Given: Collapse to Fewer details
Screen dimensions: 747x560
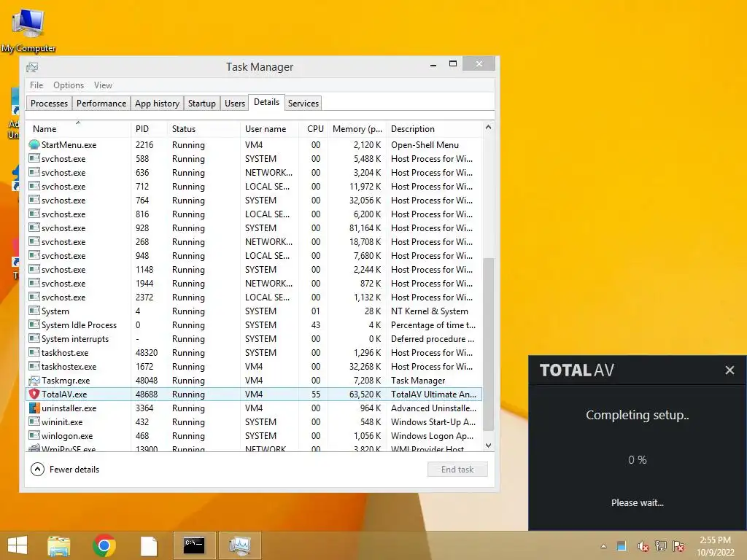Looking at the screenshot, I should click(65, 470).
